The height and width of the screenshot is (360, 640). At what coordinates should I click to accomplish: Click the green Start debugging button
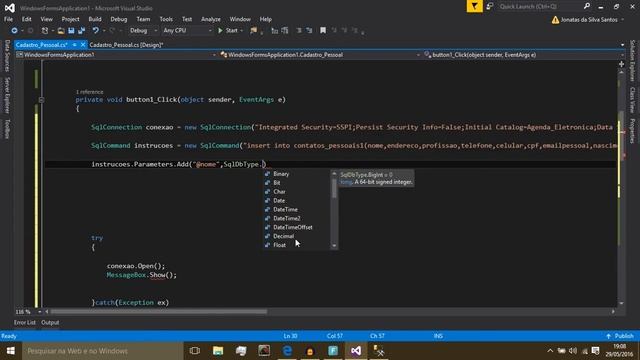(x=228, y=31)
